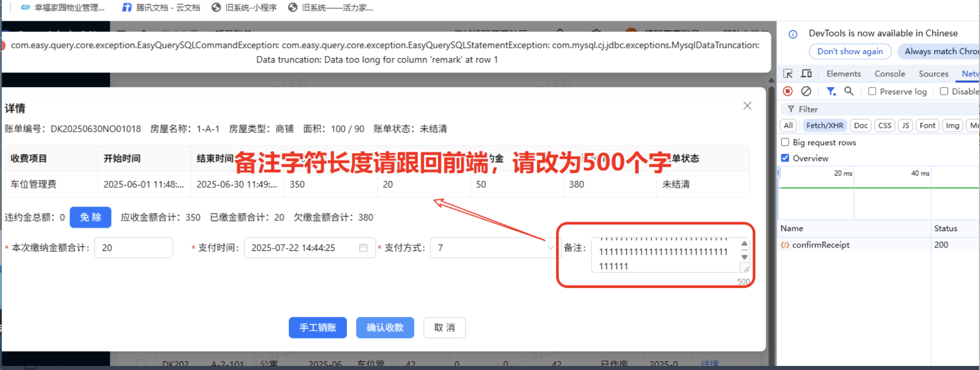The image size is (980, 370).
Task: Toggle the device toolbar icon
Action: 806,74
